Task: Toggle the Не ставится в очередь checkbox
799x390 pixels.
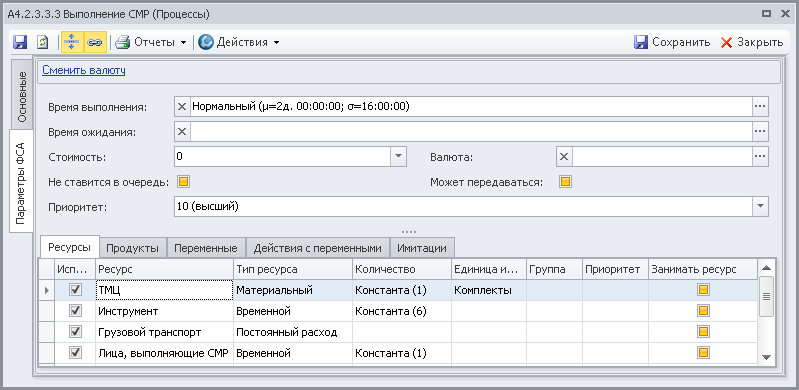Action: click(183, 181)
